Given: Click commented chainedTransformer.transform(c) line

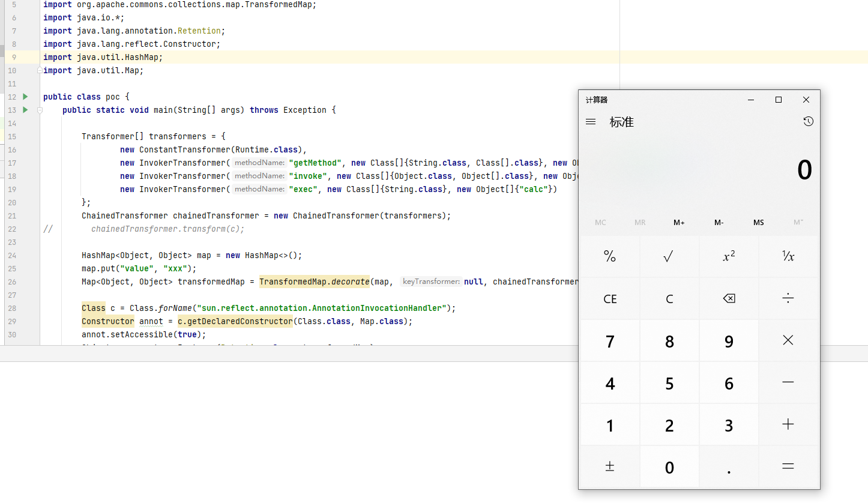Looking at the screenshot, I should pyautogui.click(x=168, y=229).
